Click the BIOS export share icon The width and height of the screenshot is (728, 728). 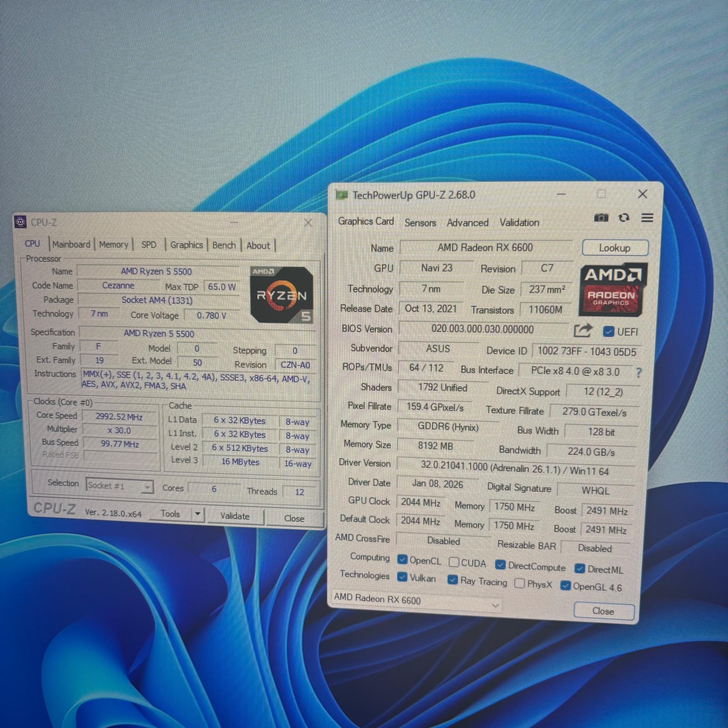[x=583, y=331]
